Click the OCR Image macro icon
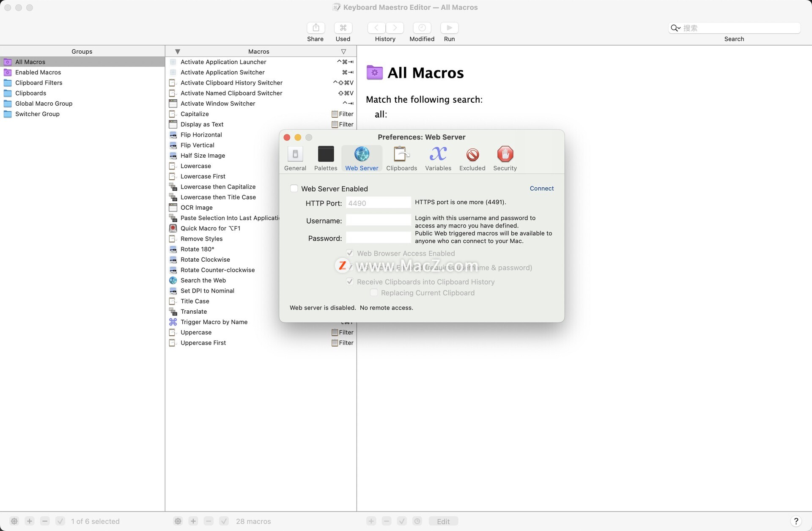 [173, 208]
